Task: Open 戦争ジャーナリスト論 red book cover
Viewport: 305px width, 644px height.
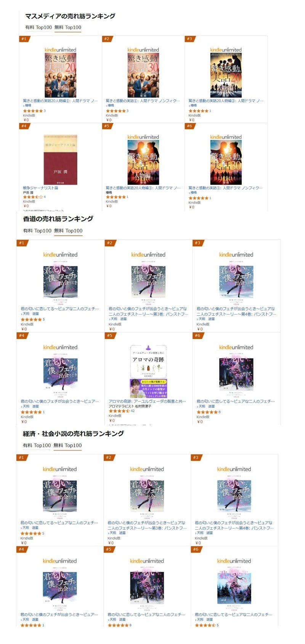Action: click(61, 159)
